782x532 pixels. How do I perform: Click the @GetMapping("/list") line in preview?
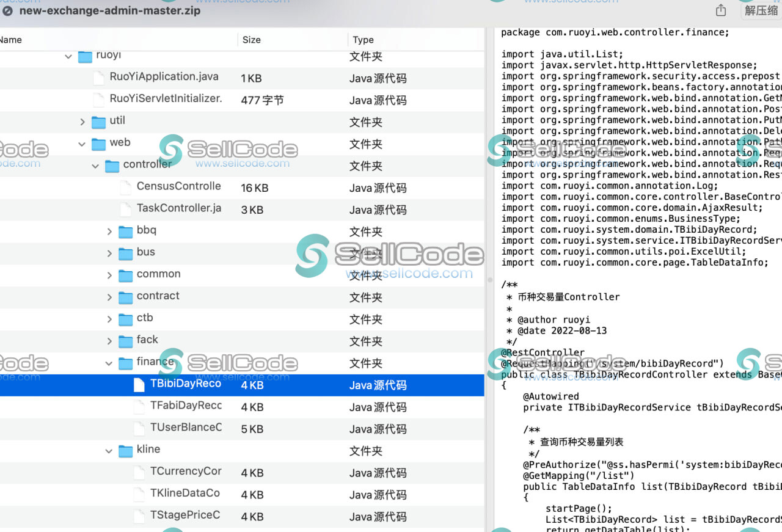(x=579, y=476)
